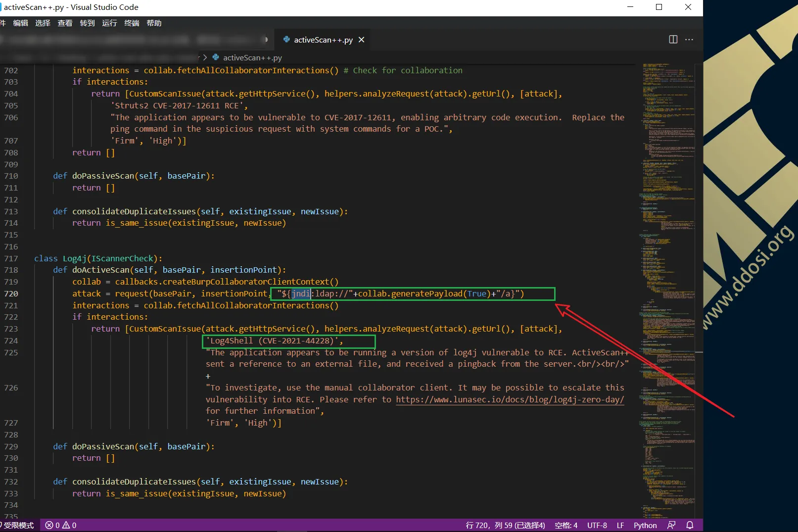Click 'class Log4j(IScannerCheck):' definition line
The image size is (798, 532).
click(x=98, y=259)
